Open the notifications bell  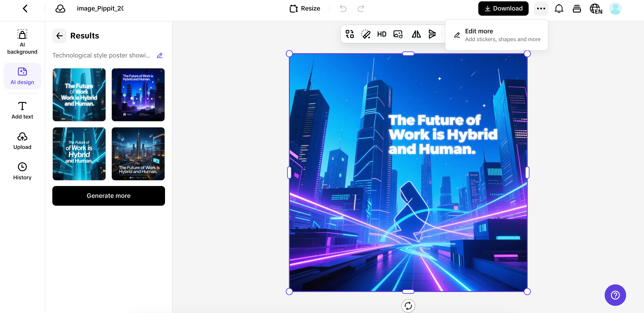[x=559, y=8]
